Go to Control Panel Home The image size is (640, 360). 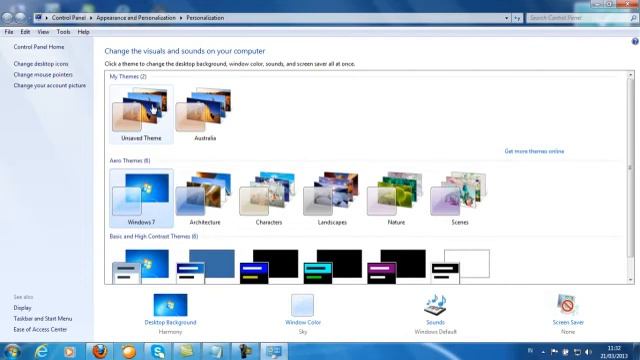click(39, 47)
